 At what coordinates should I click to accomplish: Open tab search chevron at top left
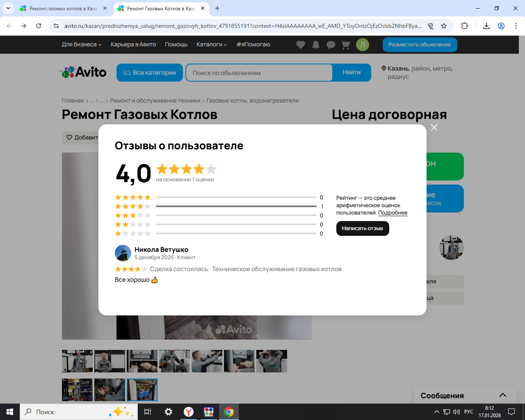tap(8, 8)
